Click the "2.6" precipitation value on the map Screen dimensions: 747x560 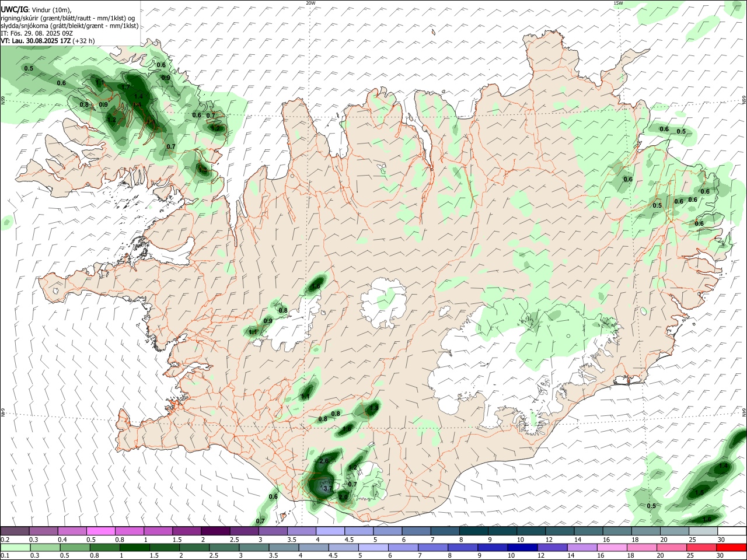click(324, 461)
